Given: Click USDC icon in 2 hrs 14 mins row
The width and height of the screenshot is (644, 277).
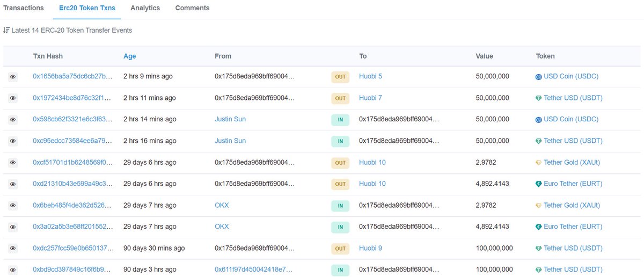Looking at the screenshot, I should 539,120.
